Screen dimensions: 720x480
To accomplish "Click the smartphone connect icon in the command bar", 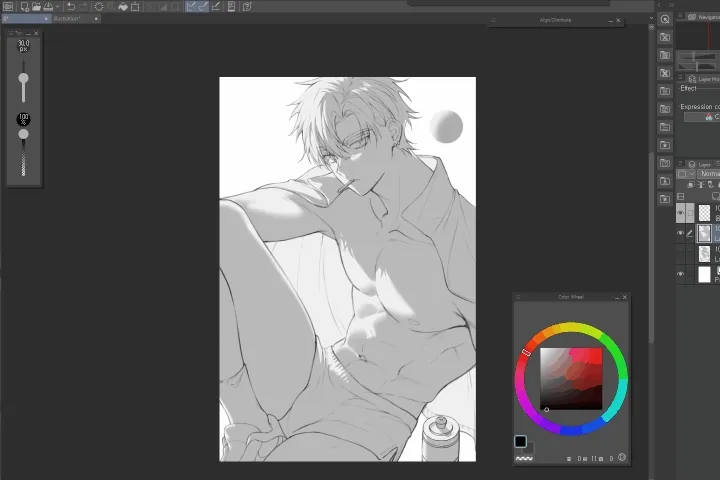I will pos(231,6).
